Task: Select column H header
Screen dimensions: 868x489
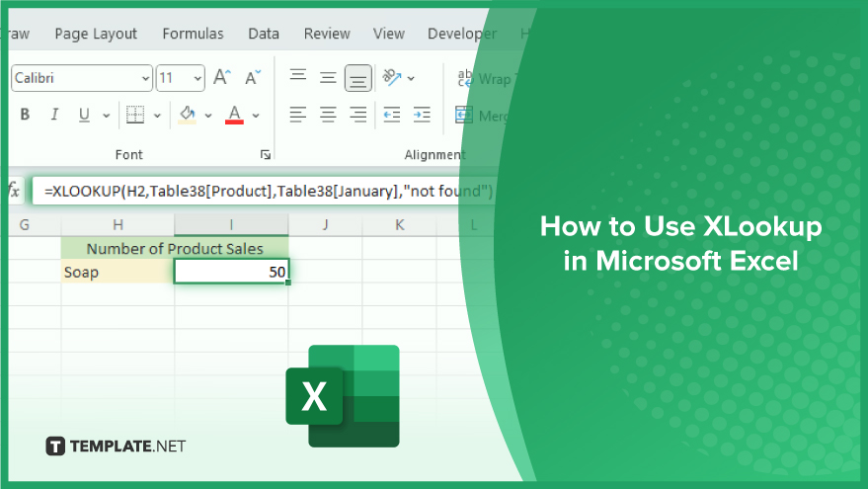Action: point(118,225)
